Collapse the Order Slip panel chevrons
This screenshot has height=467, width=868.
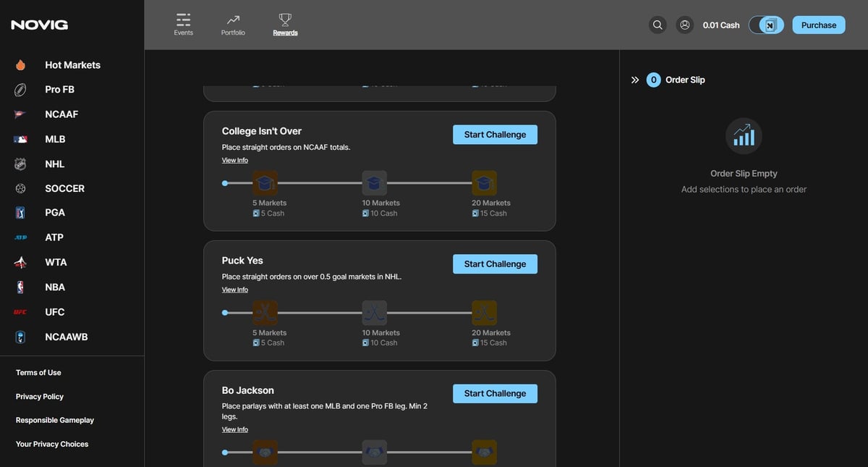coord(635,80)
